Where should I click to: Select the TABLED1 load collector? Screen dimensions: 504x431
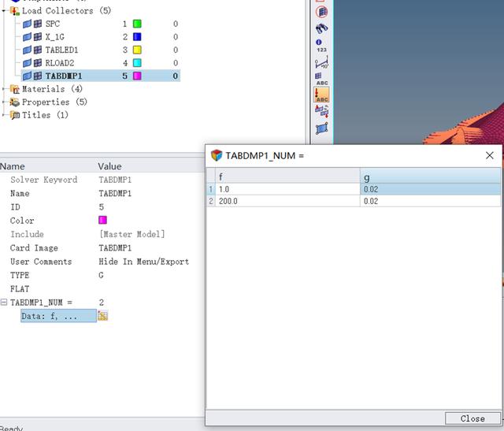(x=61, y=50)
